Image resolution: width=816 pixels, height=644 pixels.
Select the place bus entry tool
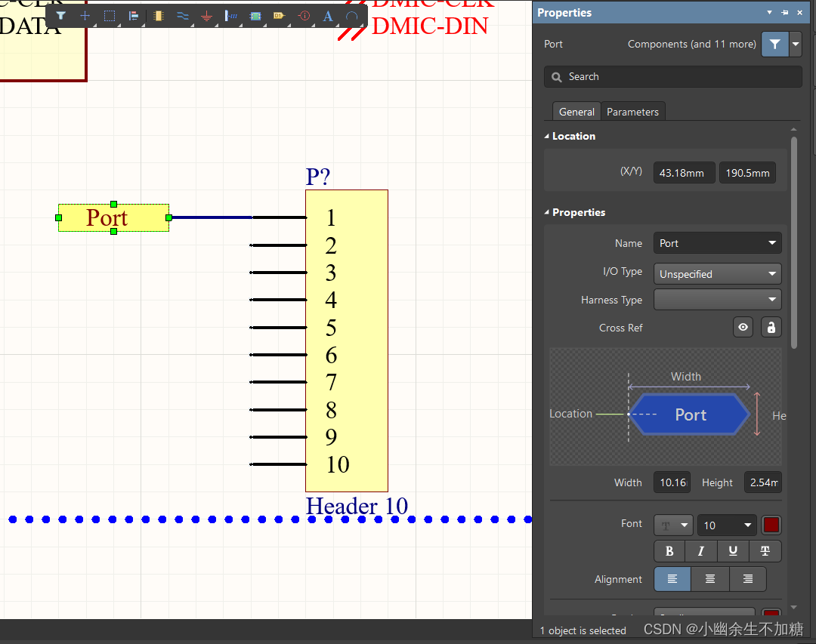click(x=230, y=16)
